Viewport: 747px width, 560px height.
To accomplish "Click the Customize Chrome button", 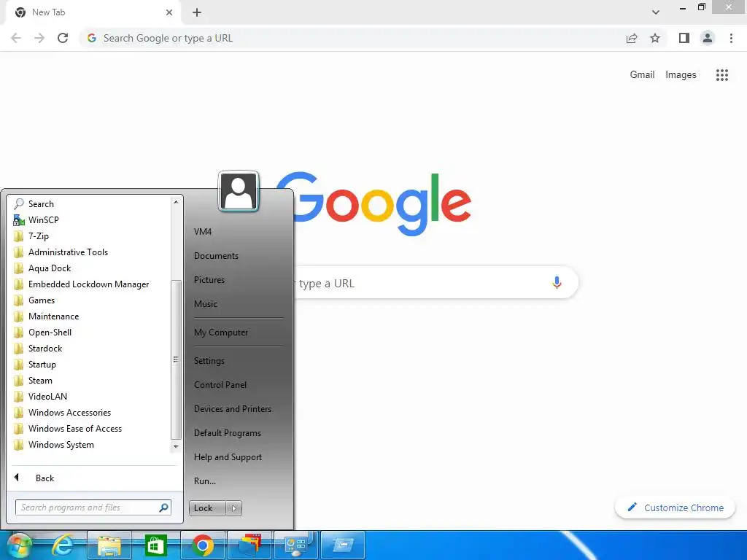I will [675, 507].
